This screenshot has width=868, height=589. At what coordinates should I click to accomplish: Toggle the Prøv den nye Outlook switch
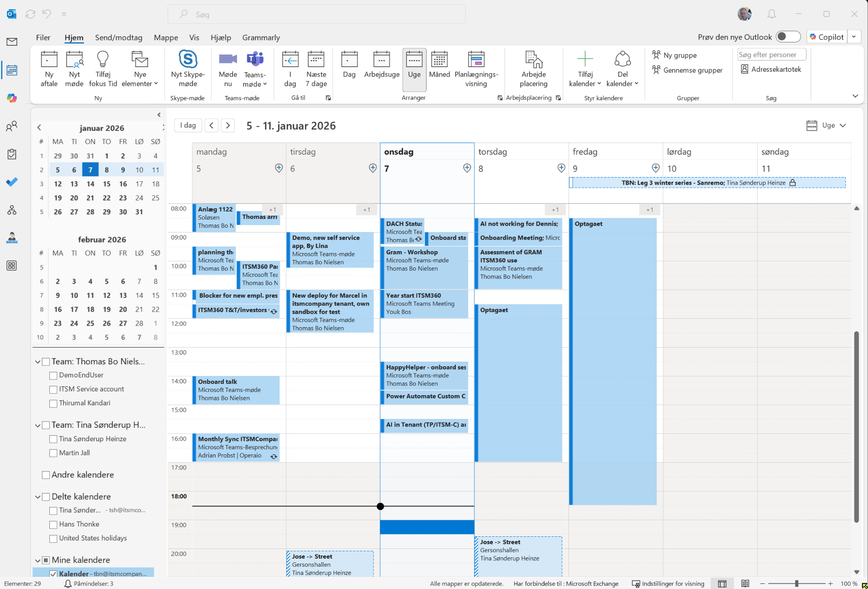[x=788, y=37]
